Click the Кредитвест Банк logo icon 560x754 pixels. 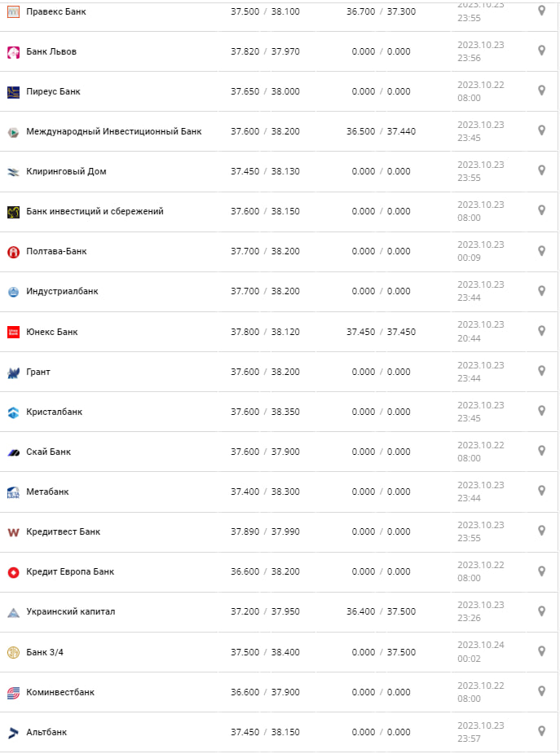(13, 532)
